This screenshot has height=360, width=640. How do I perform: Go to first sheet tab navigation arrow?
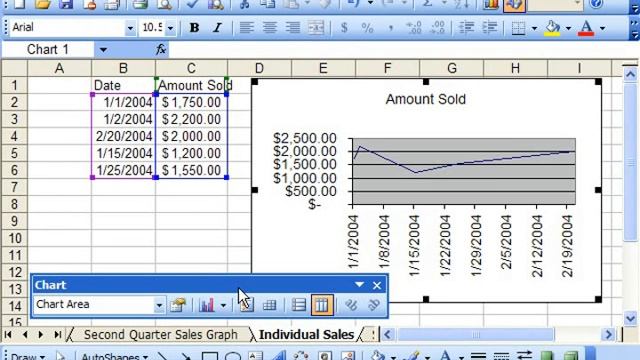click(x=8, y=335)
